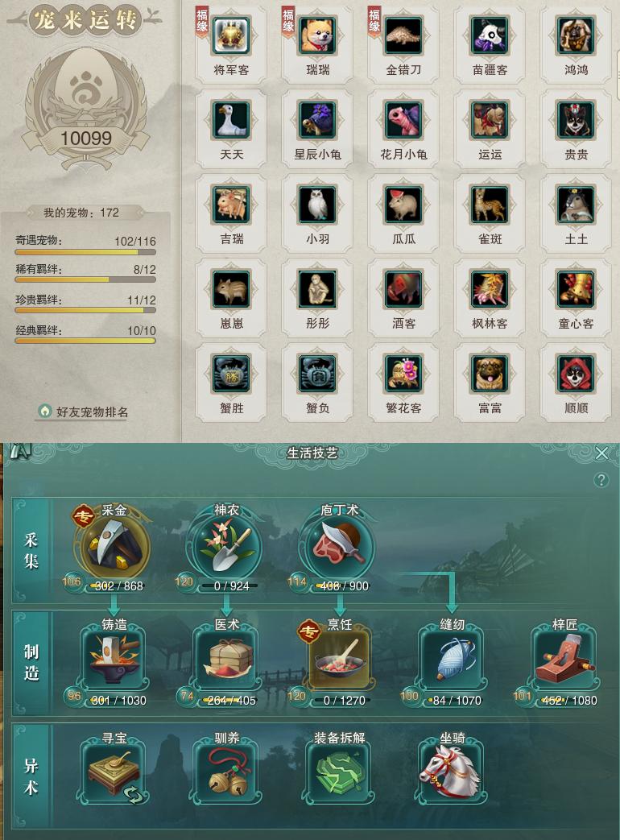620x840 pixels.
Task: Switch to the 采集 gathering category
Action: 31,551
